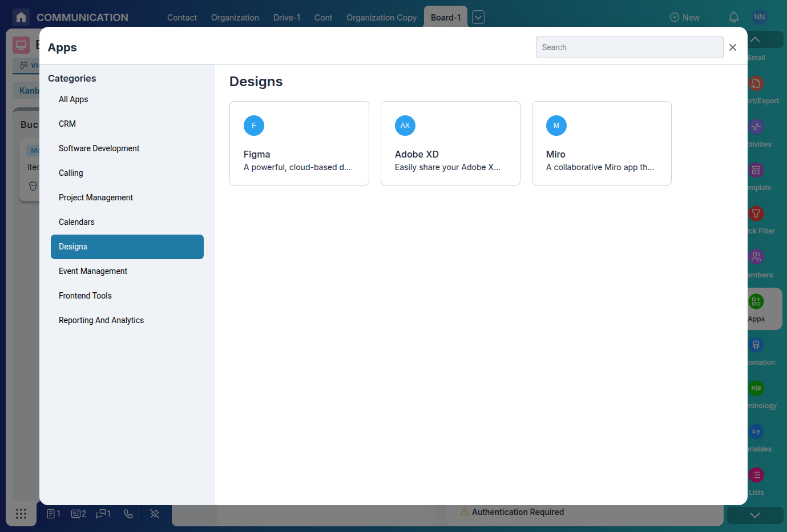The height and width of the screenshot is (532, 787).
Task: Open the Terminology sidebar panel
Action: coord(756,388)
